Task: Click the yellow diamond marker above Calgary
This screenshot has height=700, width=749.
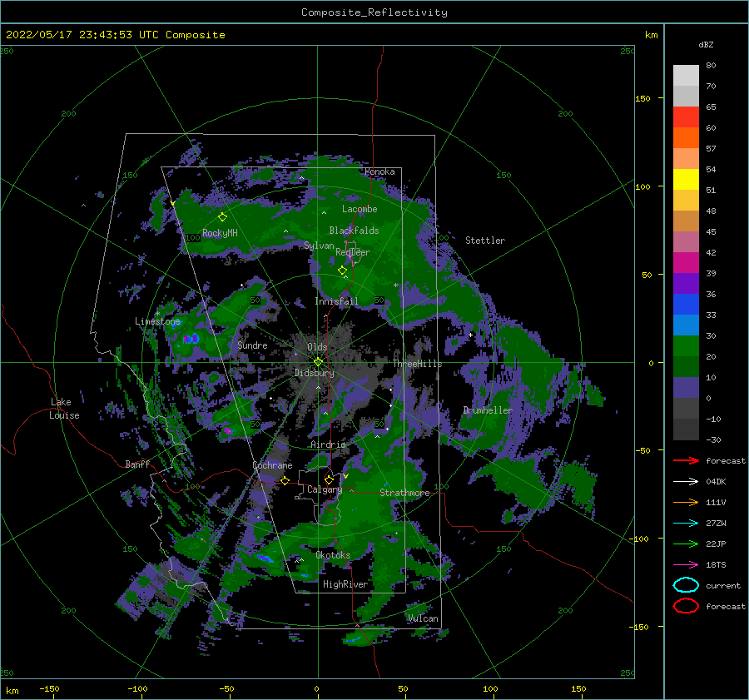Action: point(329,479)
